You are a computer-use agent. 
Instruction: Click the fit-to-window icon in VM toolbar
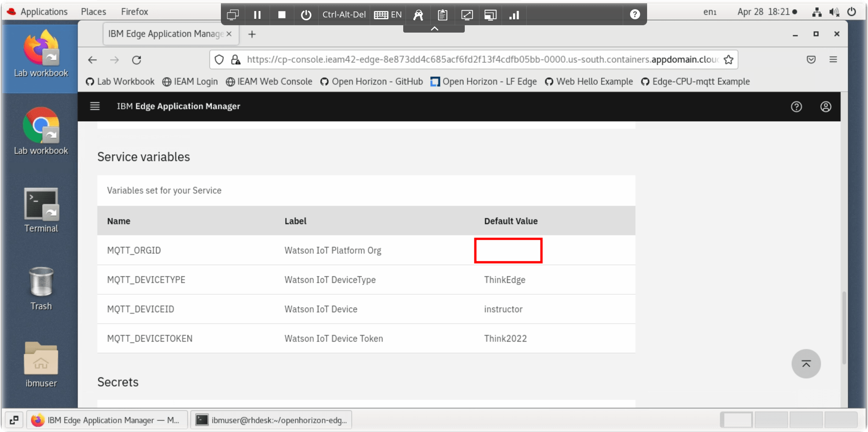467,15
